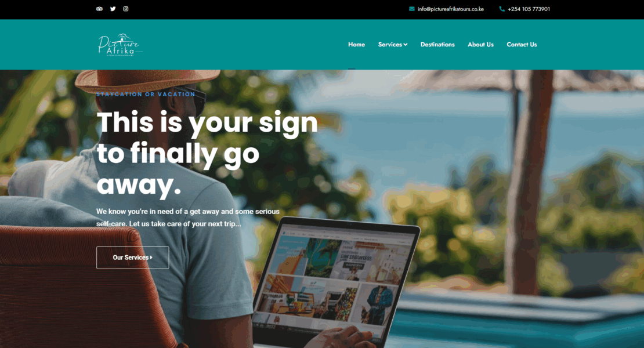The image size is (644, 348).
Task: Click the 'This is your sign' headline
Action: (207, 153)
